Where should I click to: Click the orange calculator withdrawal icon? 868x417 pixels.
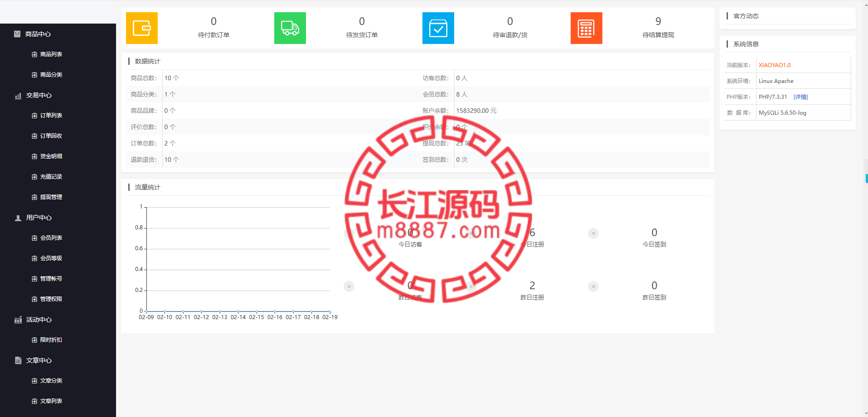click(x=587, y=28)
